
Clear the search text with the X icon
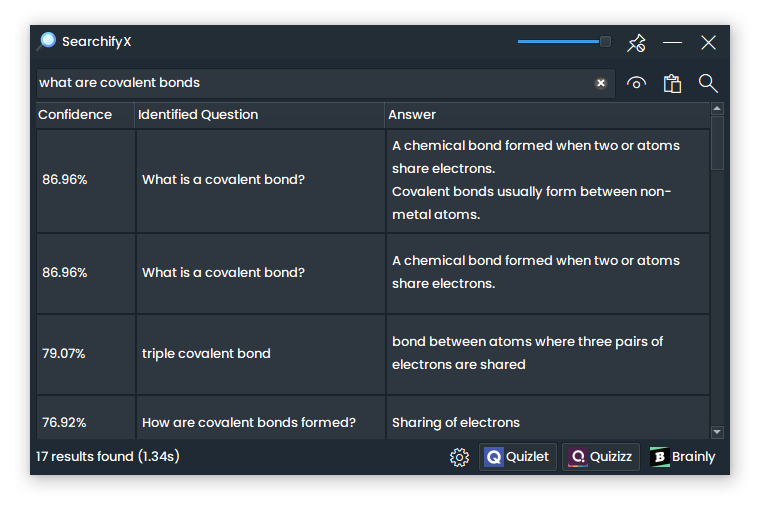pos(601,83)
